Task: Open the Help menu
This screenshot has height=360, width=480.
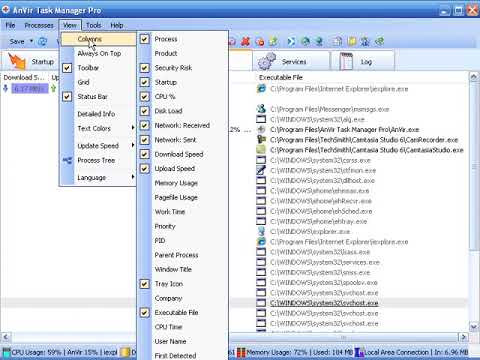Action: pos(117,25)
